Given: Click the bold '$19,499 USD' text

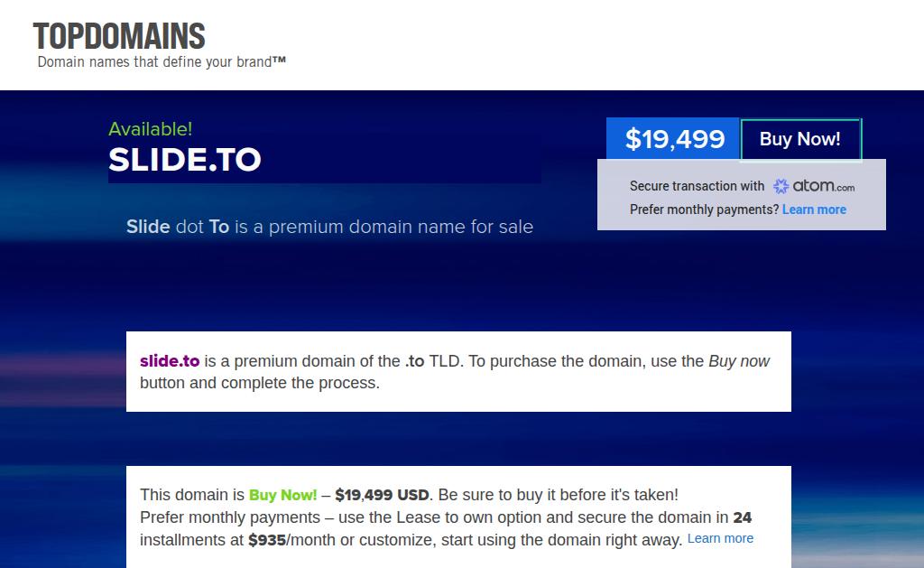Looking at the screenshot, I should pyautogui.click(x=383, y=495).
